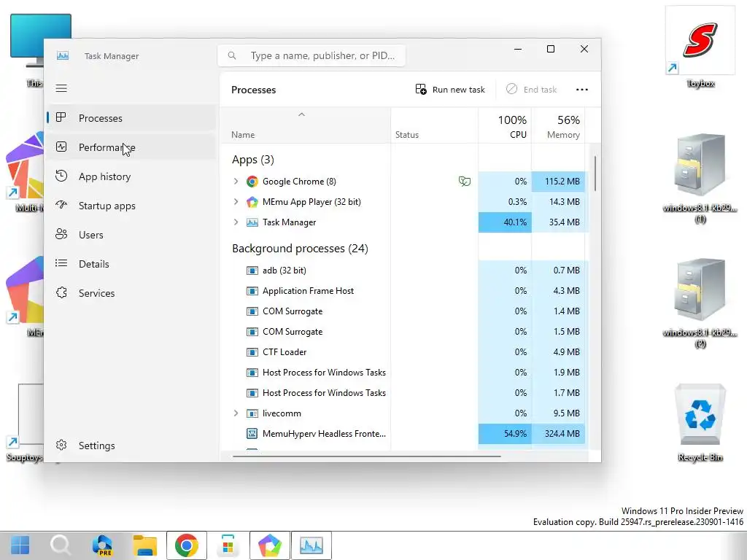Click the Task Manager title bar app icon
Viewport: 747px width, 560px height.
click(63, 55)
